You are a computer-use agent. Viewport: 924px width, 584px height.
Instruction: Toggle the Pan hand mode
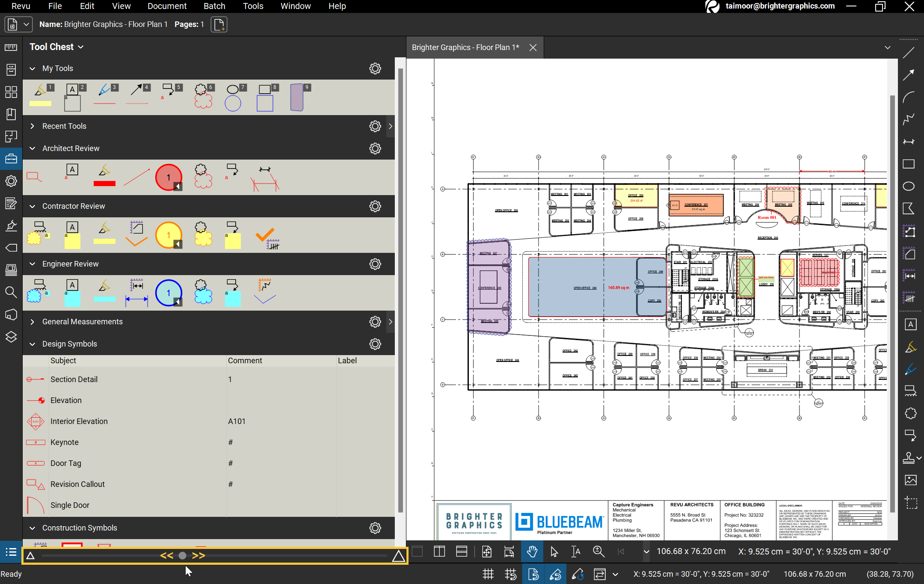[532, 552]
